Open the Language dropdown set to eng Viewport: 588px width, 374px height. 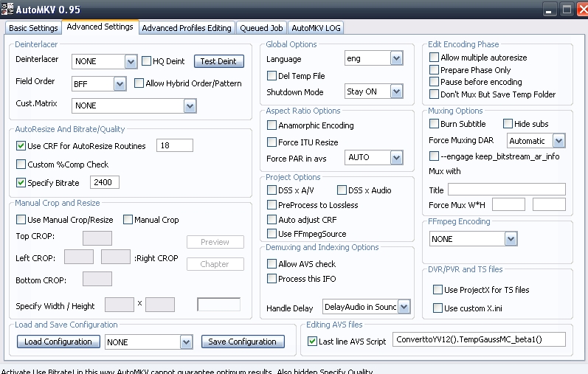pos(396,58)
